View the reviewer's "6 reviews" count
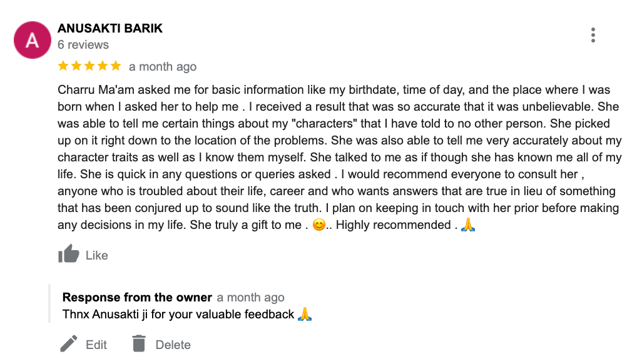The image size is (637, 364). point(83,45)
